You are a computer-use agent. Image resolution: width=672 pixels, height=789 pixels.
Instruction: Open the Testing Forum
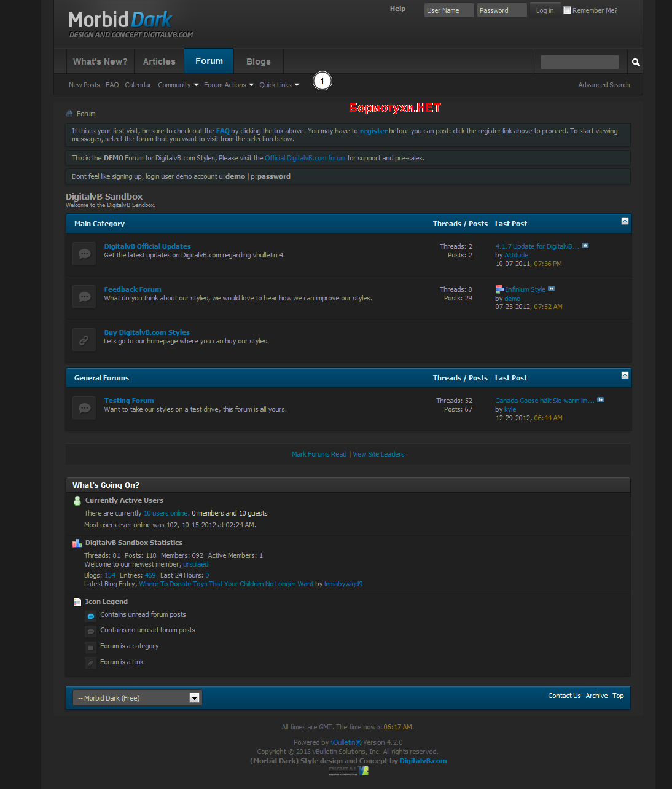[129, 401]
